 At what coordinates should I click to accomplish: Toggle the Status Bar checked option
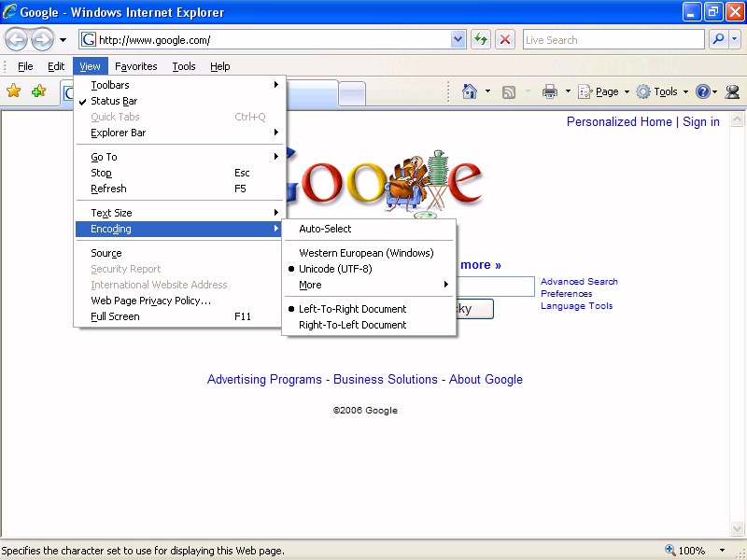tap(114, 101)
